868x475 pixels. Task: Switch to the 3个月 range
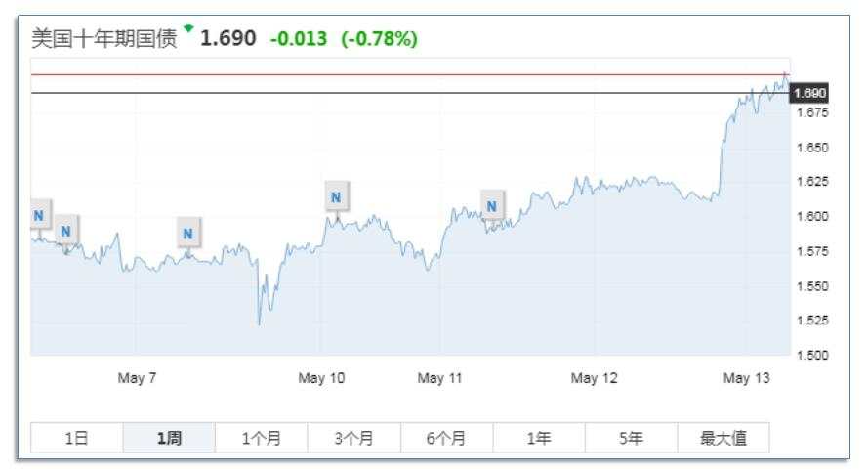[x=353, y=438]
